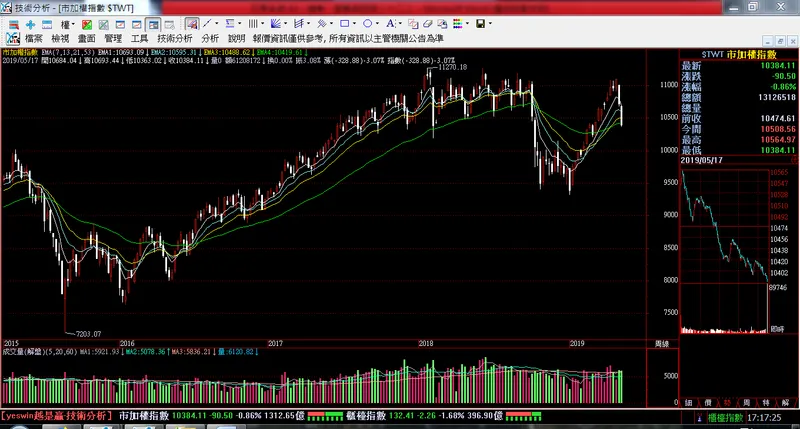Select the ellipse shape drawing tool
Viewport: 800px width, 429px height.
coord(368,23)
